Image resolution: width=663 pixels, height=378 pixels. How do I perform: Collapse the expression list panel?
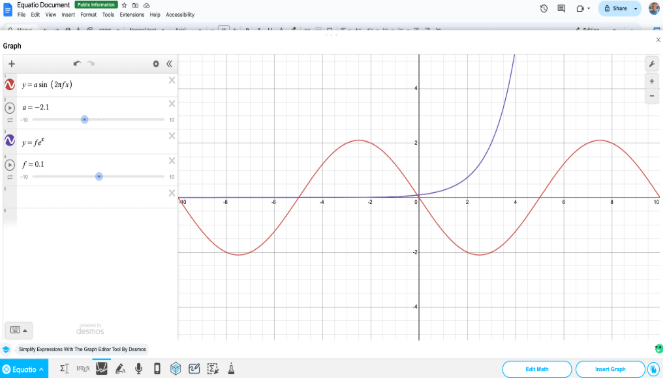tap(169, 64)
